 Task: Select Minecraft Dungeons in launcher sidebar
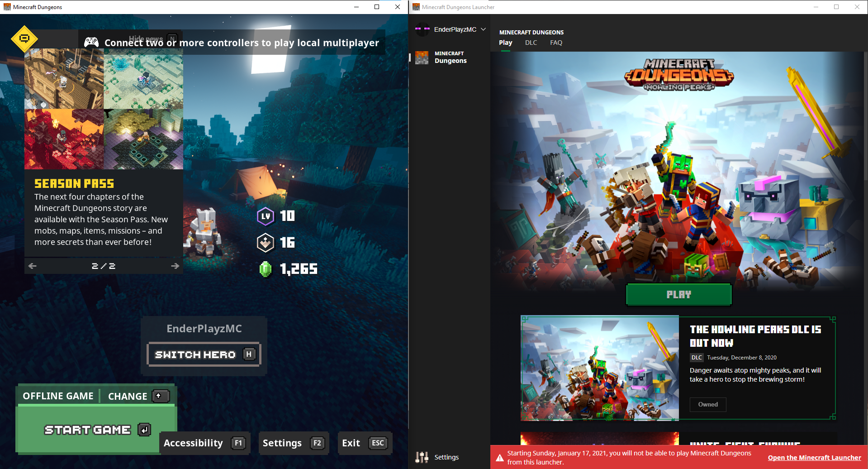tap(450, 57)
